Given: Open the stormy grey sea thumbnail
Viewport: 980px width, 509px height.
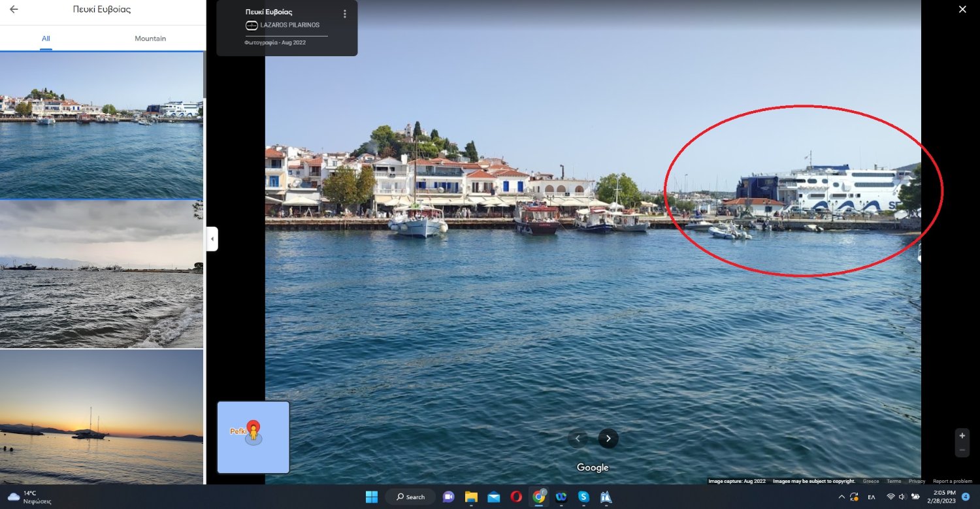Looking at the screenshot, I should click(101, 274).
